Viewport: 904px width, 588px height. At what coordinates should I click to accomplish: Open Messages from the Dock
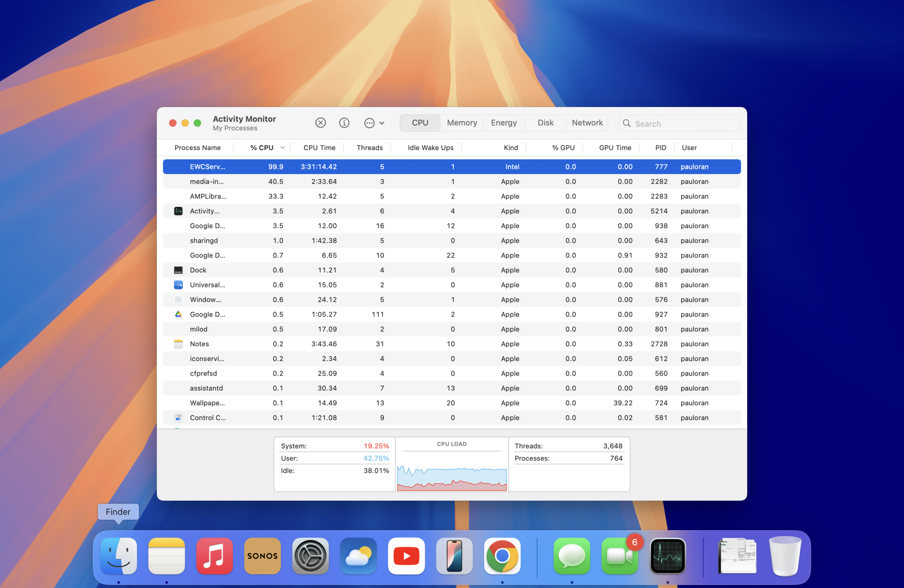pos(571,556)
